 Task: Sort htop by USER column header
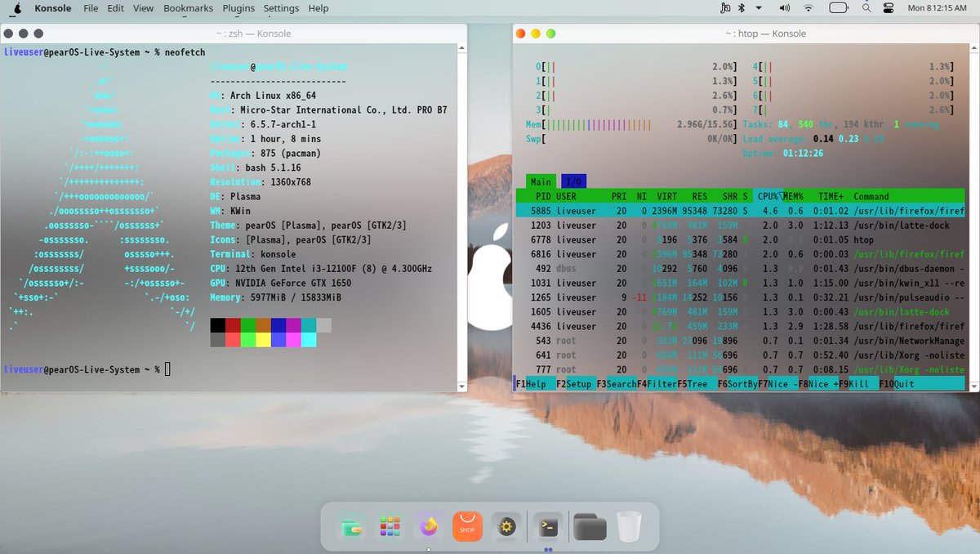566,196
